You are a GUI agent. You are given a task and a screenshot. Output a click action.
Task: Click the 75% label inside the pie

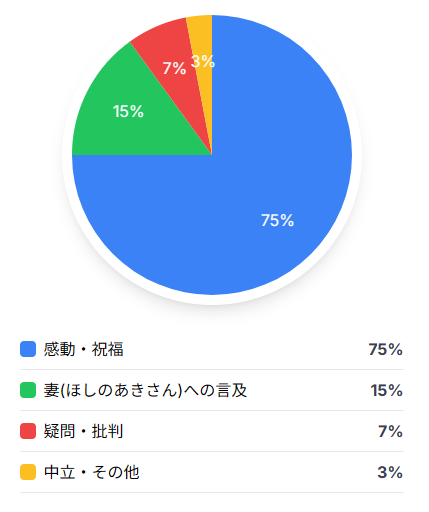point(277,220)
